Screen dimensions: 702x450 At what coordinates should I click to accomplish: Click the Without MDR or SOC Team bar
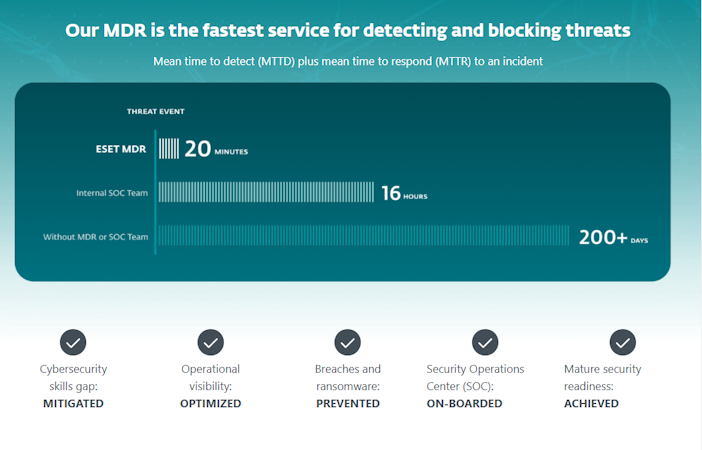click(365, 236)
